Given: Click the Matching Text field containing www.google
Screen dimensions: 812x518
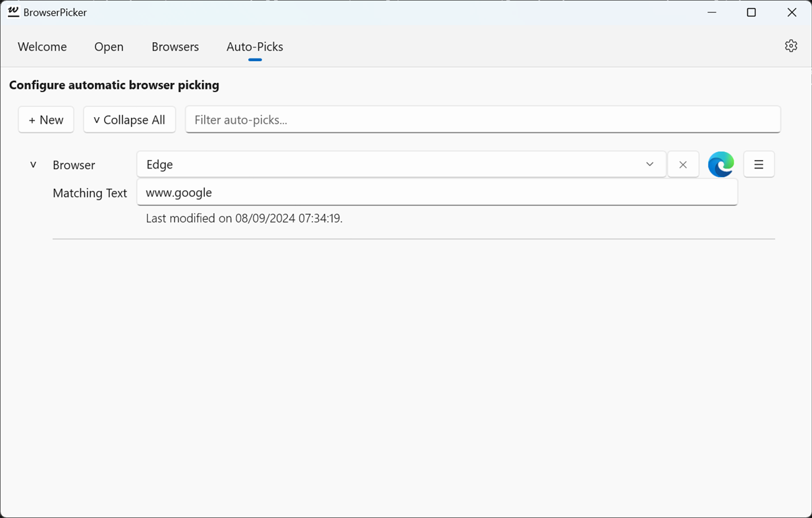Looking at the screenshot, I should [437, 193].
